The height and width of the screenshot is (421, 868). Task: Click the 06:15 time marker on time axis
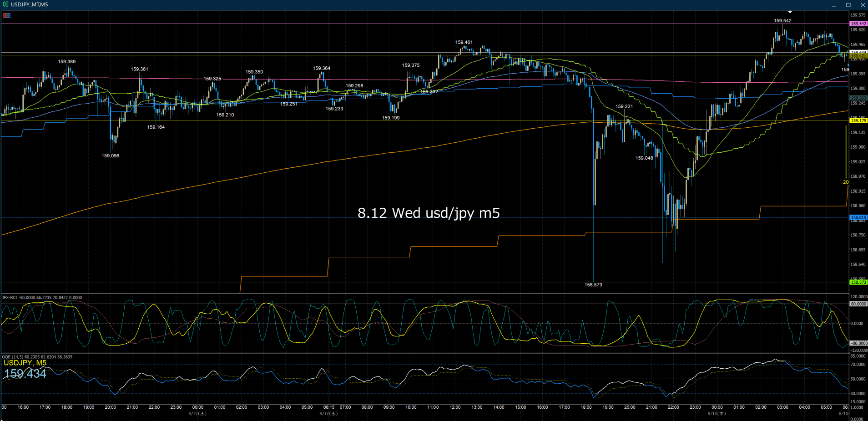(329, 407)
